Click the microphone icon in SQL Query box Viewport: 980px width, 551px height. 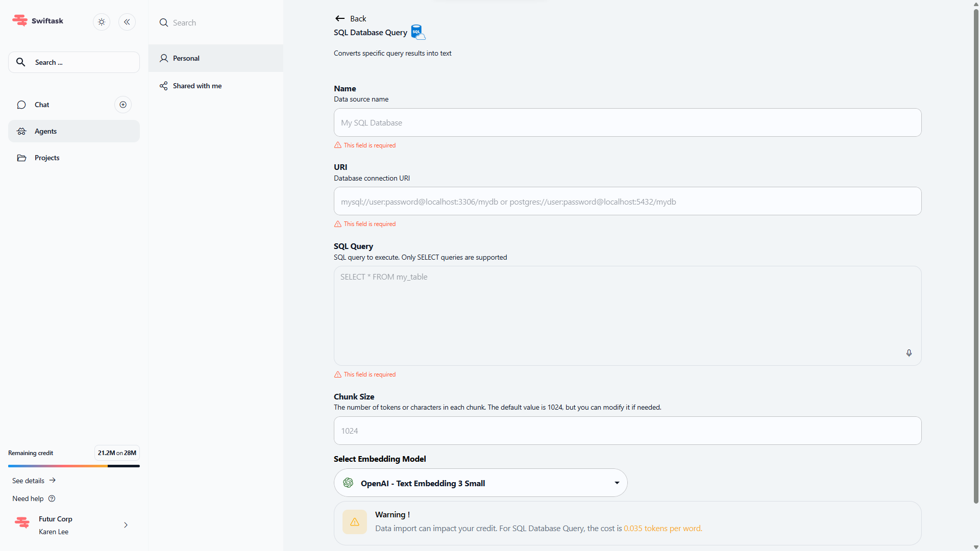(x=909, y=353)
